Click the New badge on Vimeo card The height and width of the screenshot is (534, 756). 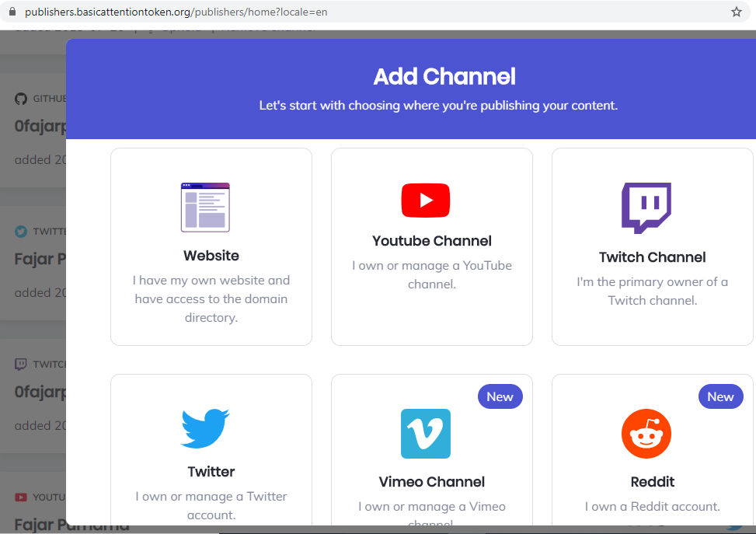tap(500, 396)
